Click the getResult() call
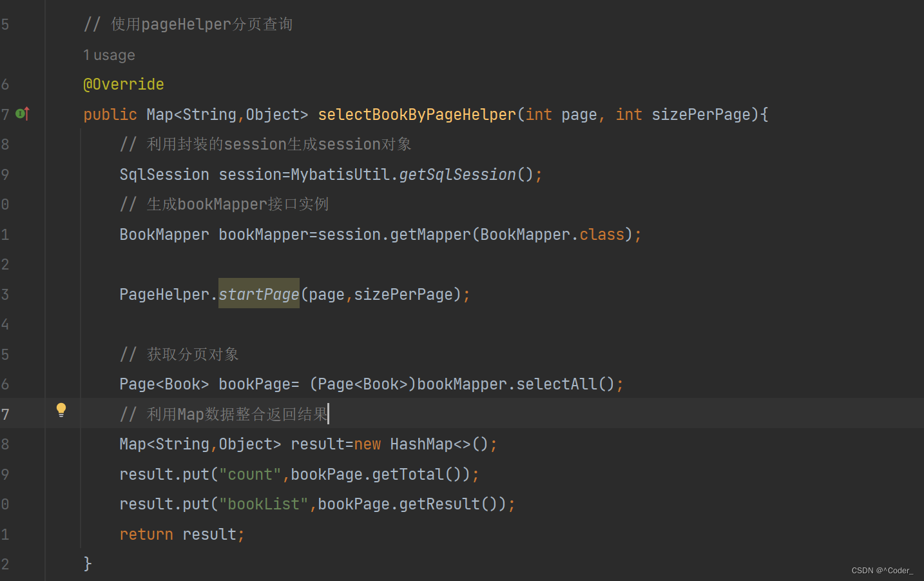Image resolution: width=924 pixels, height=581 pixels. click(448, 504)
